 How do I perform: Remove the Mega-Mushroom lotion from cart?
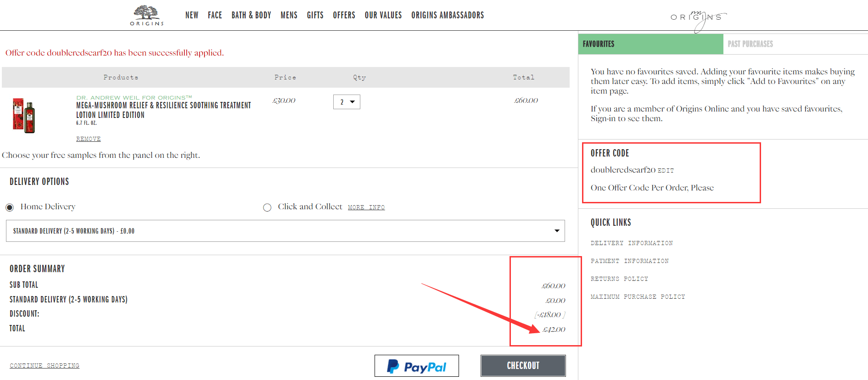point(88,139)
